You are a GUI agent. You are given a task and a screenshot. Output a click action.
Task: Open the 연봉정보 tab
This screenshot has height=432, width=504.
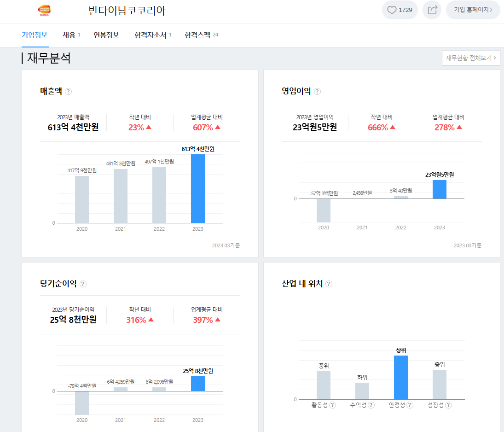(106, 35)
